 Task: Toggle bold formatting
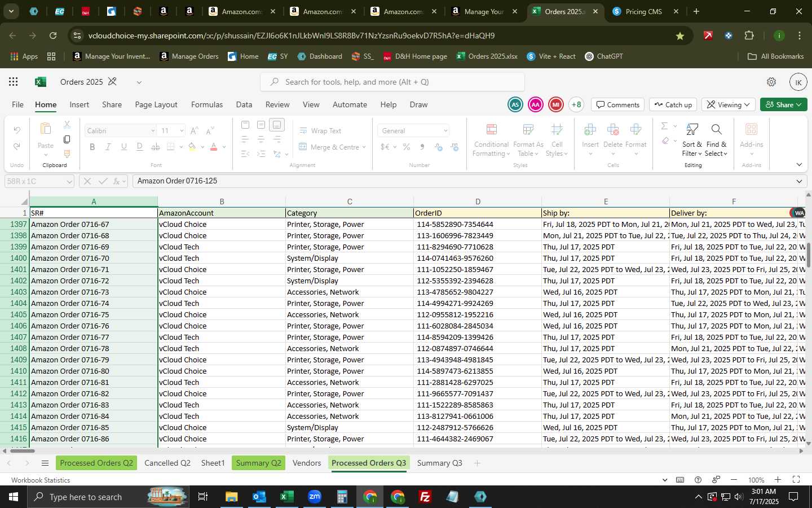pos(92,147)
